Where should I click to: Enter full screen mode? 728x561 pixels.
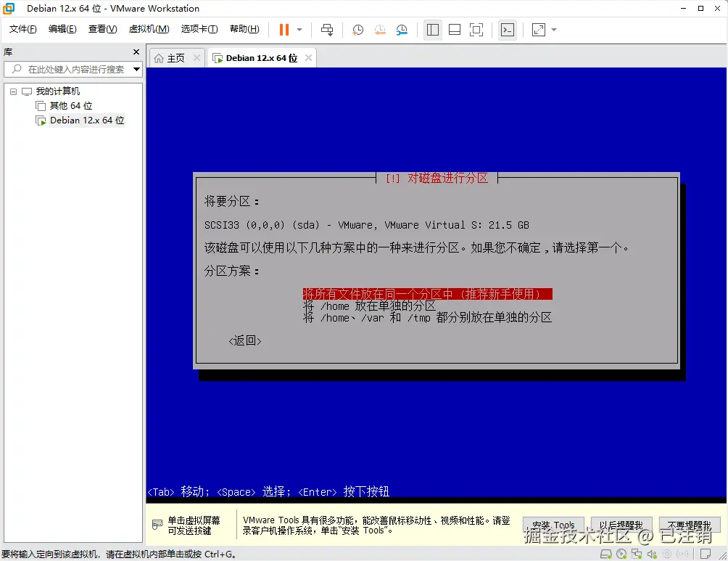[x=475, y=30]
